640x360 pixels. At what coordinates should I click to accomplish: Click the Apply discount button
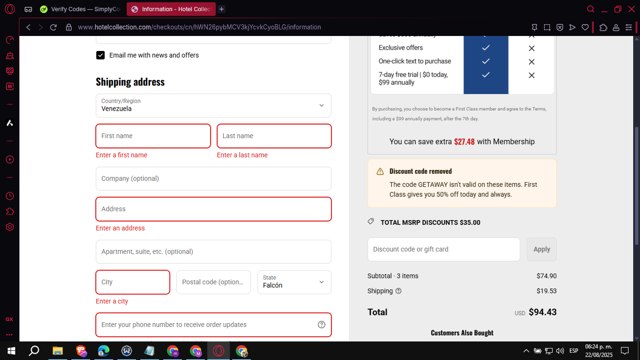(x=542, y=249)
